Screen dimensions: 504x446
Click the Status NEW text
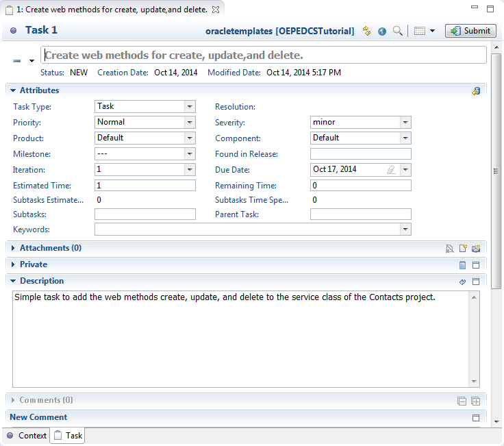79,73
